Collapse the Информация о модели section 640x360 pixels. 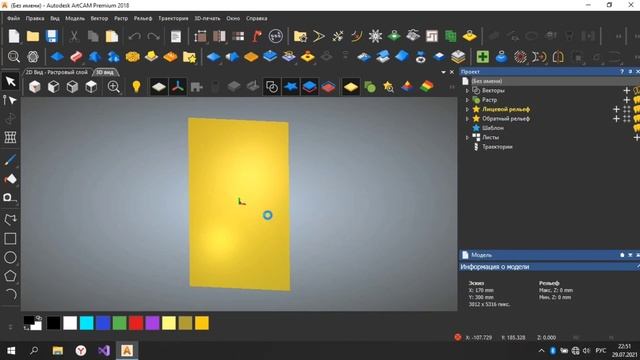pos(637,266)
